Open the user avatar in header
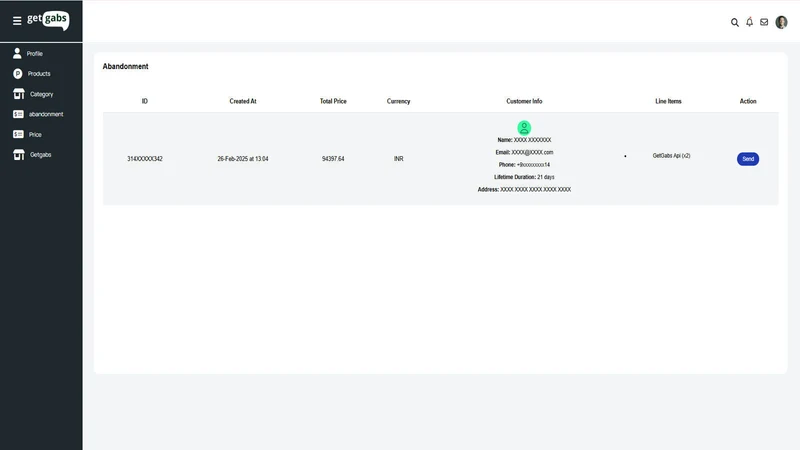800x450 pixels. (x=781, y=22)
